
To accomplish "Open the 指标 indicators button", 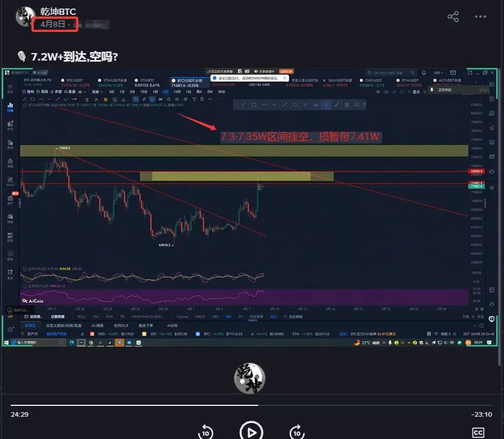I will [29, 92].
